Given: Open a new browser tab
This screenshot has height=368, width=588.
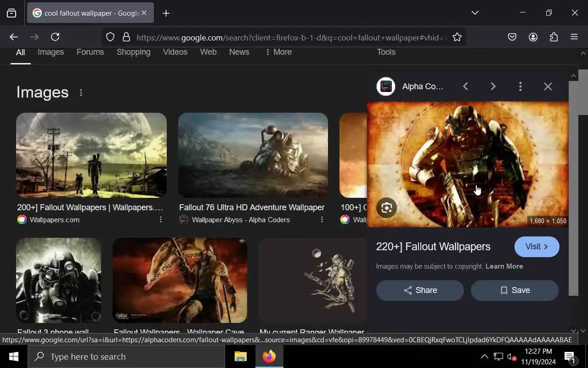Looking at the screenshot, I should 166,13.
